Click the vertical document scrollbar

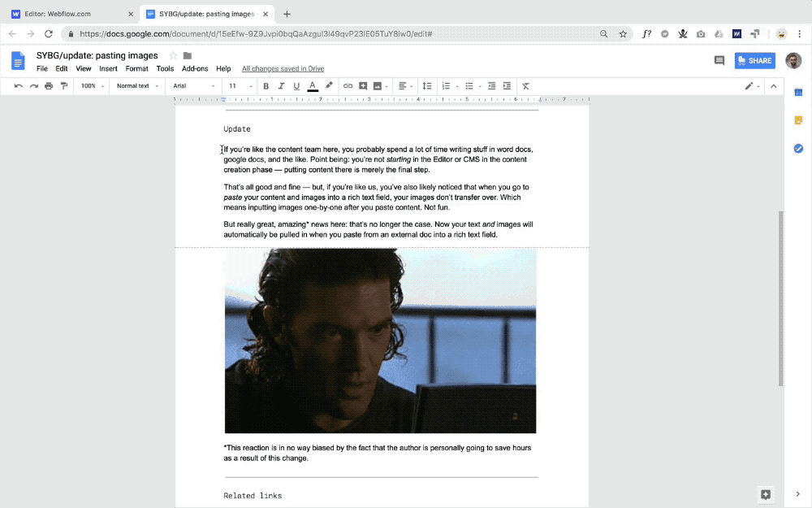click(781, 298)
